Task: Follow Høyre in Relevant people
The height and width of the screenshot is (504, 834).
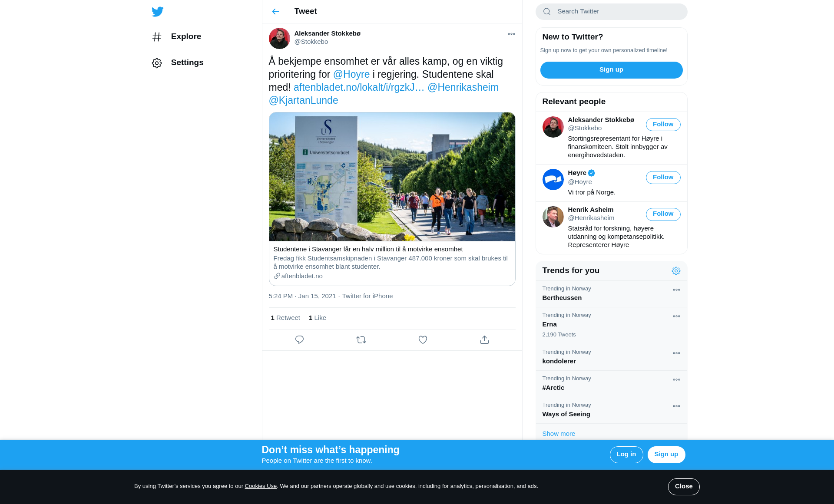Action: coord(663,178)
